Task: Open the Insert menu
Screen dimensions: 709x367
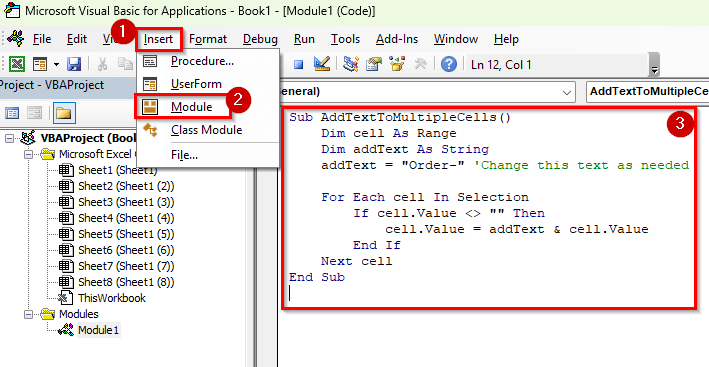Action: 159,39
